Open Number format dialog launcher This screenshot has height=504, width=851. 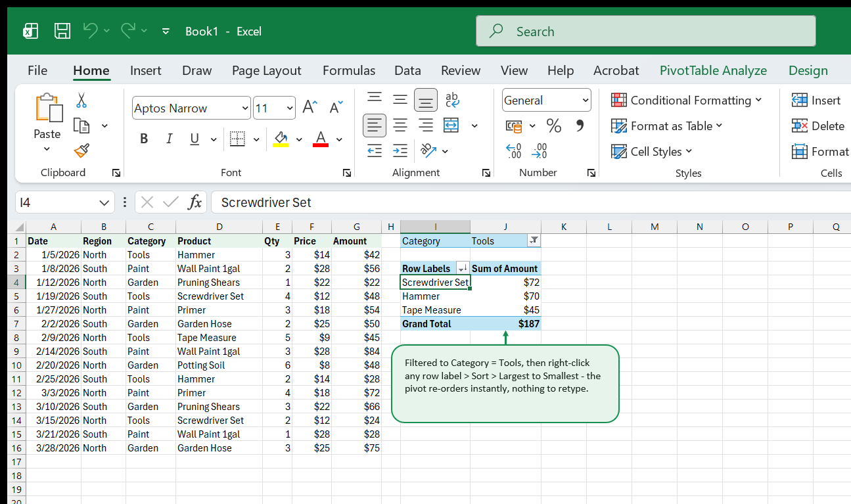(591, 173)
